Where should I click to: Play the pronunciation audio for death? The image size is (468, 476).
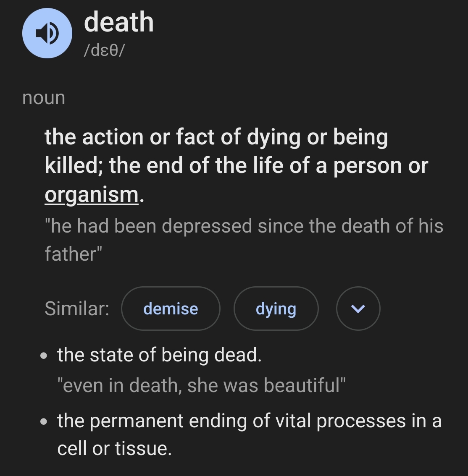(47, 33)
